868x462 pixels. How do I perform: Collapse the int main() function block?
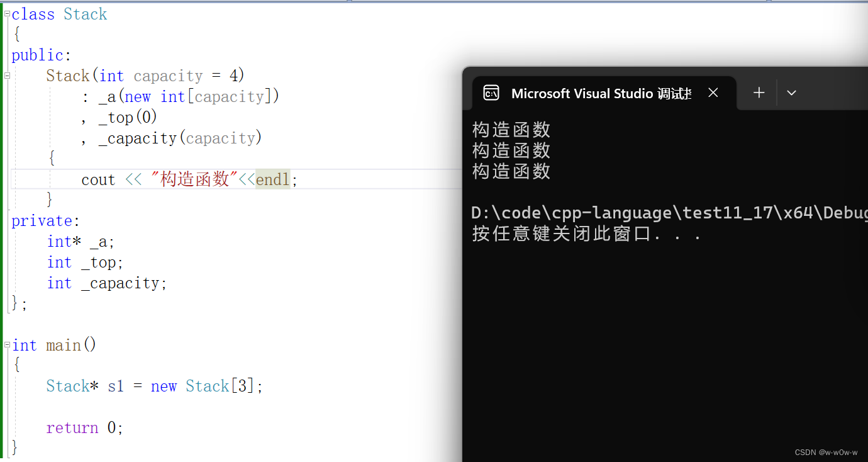pos(7,345)
